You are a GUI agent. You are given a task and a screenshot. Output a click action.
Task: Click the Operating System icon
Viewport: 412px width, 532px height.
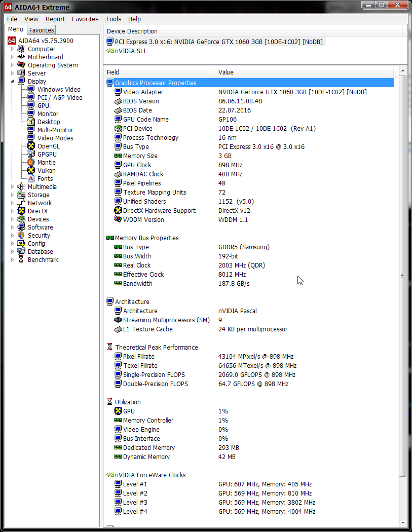click(21, 65)
